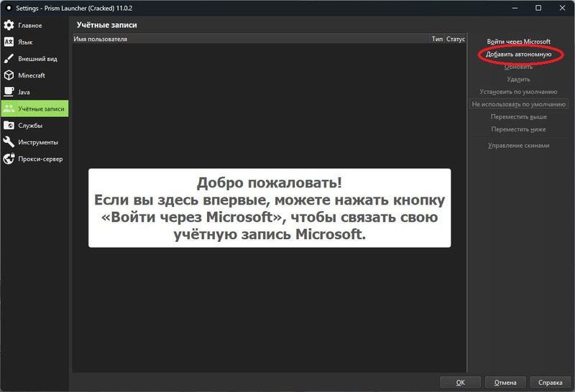
Task: Click the Обновить button
Action: tap(518, 67)
